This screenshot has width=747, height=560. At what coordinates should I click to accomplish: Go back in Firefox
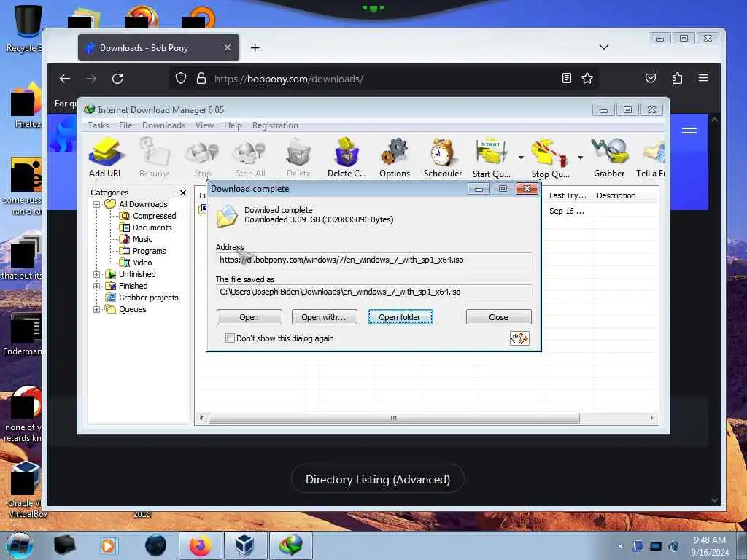pos(65,79)
